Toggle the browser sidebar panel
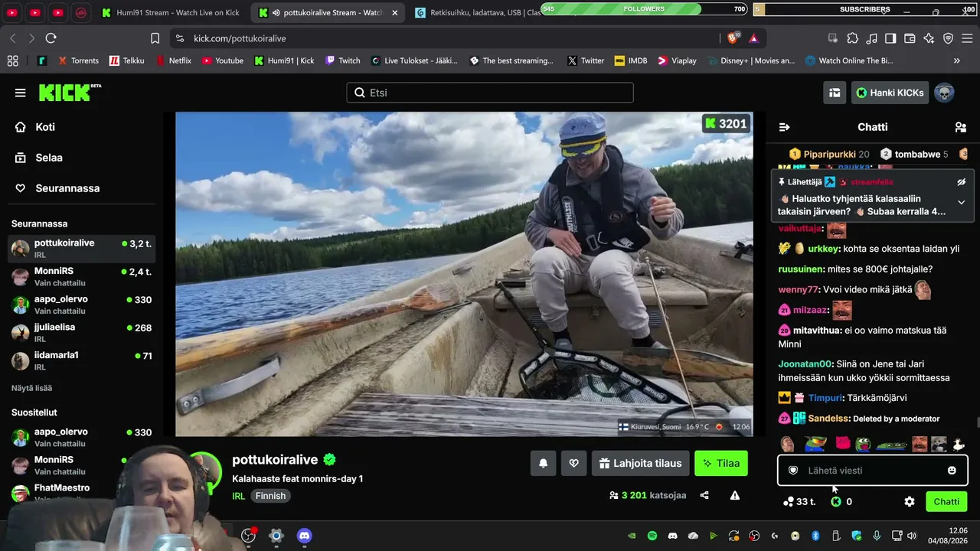980x551 pixels. coord(890,38)
